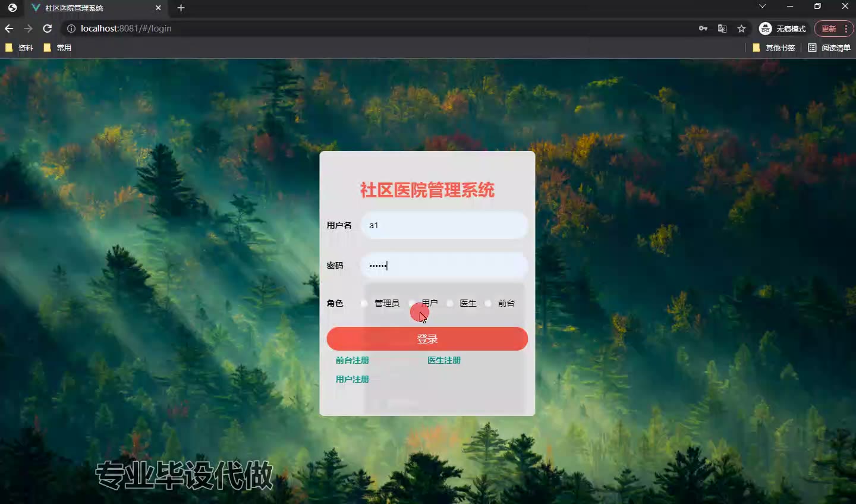Image resolution: width=856 pixels, height=504 pixels.
Task: Open 医生注册 link
Action: pos(444,360)
